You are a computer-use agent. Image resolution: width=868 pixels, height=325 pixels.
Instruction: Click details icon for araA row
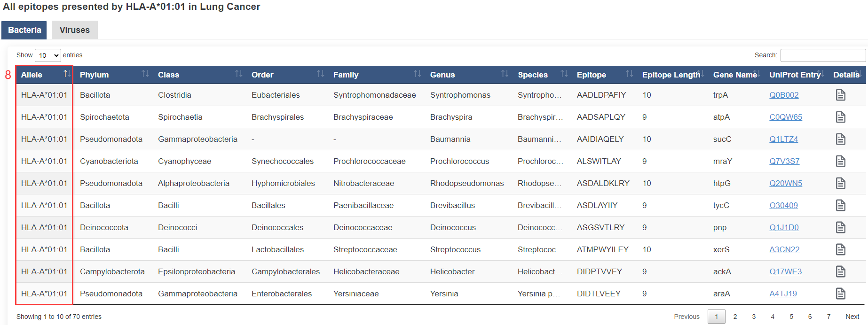(840, 294)
